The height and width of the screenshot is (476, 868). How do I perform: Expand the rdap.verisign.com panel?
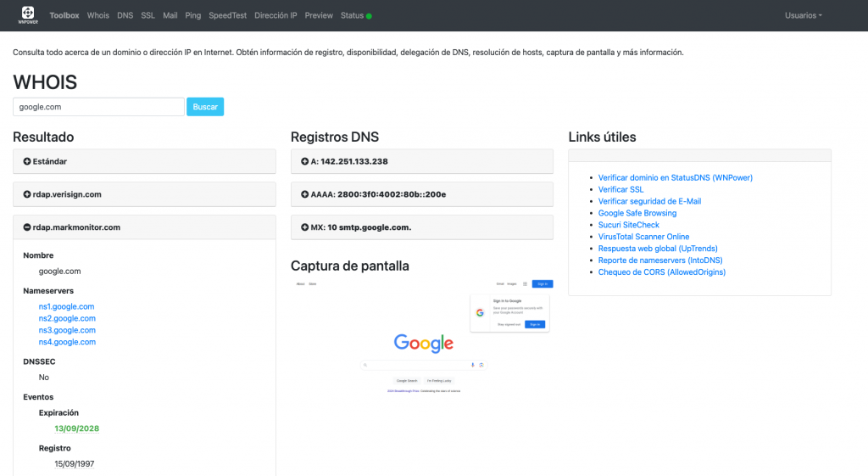tap(144, 194)
